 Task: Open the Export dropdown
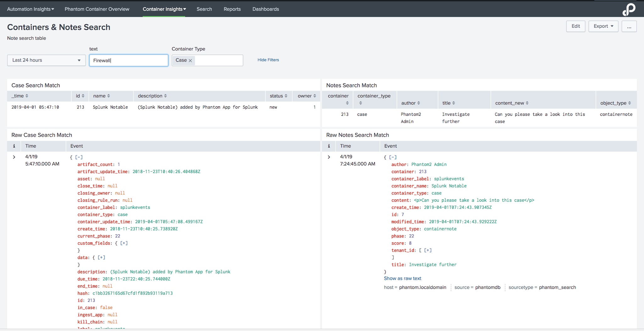tap(603, 26)
